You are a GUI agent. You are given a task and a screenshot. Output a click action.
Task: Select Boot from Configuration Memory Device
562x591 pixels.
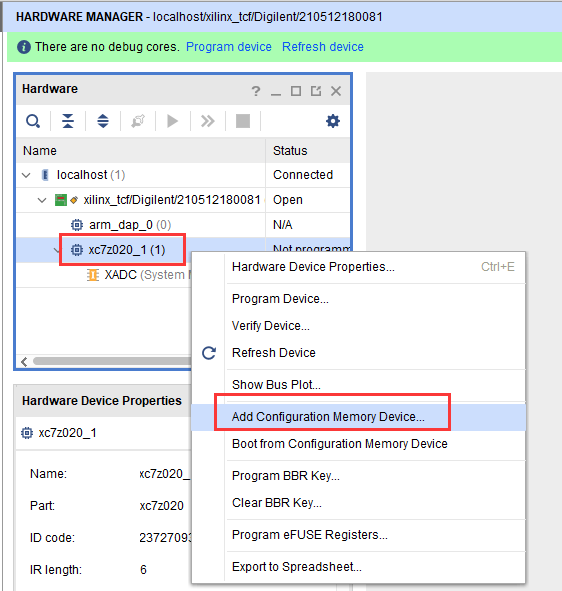point(358,444)
